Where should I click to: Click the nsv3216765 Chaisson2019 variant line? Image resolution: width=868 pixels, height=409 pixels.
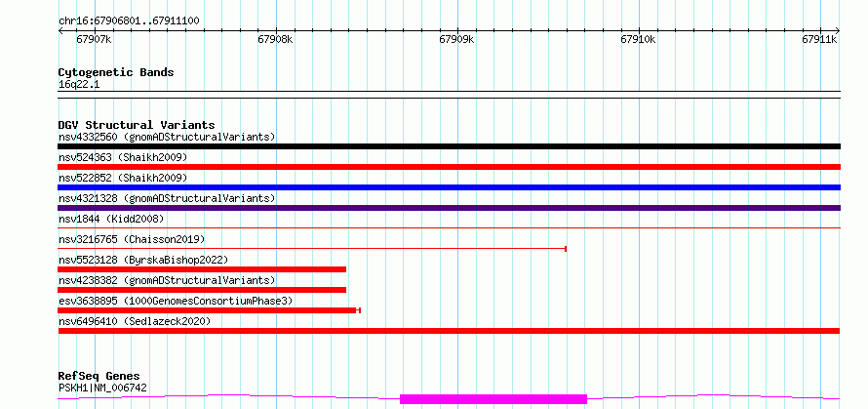[x=312, y=249]
